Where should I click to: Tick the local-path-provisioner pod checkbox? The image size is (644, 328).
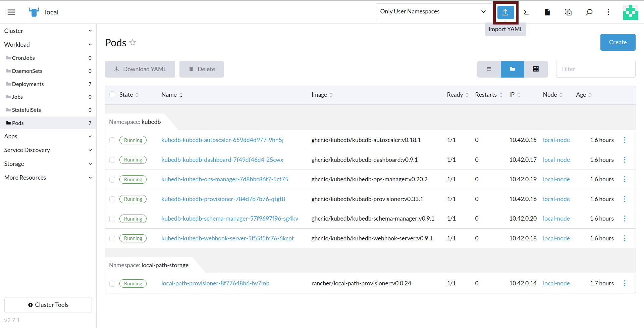(x=112, y=284)
